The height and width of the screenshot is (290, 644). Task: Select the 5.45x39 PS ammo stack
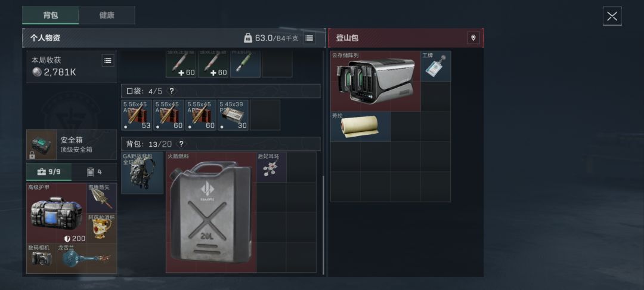coord(233,115)
